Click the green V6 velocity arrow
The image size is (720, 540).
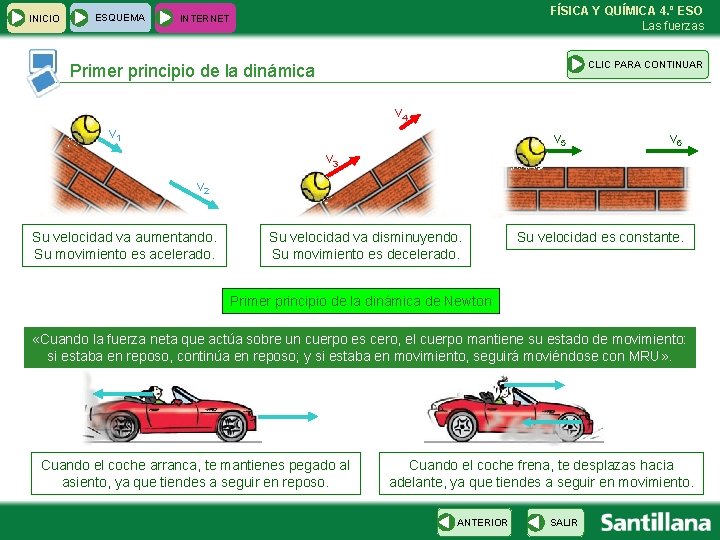tap(672, 150)
